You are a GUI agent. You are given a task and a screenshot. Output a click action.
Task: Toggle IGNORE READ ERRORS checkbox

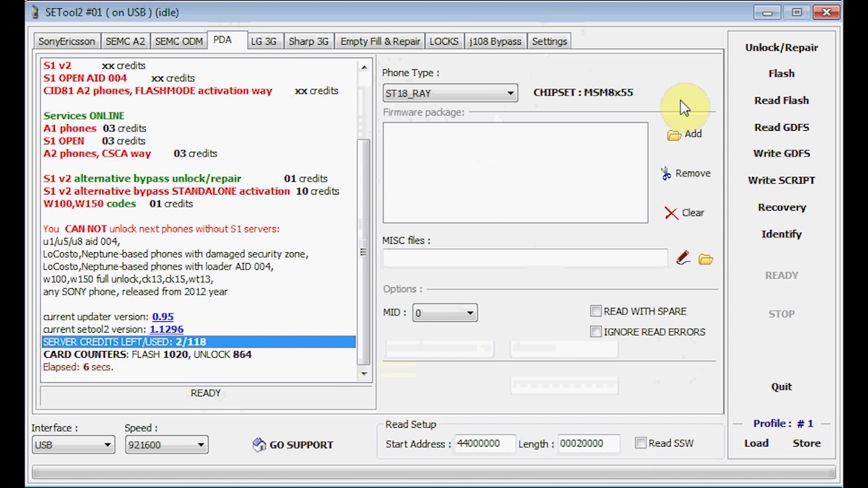[x=595, y=331]
